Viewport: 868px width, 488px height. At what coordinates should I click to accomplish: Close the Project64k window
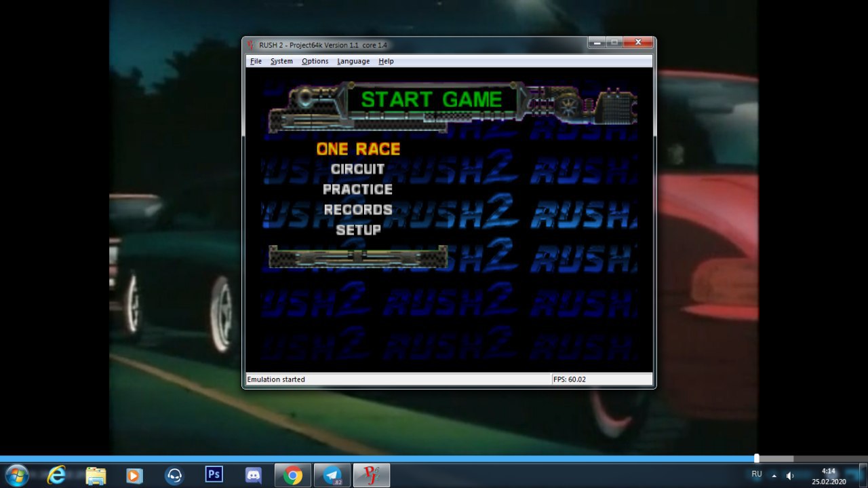(638, 43)
